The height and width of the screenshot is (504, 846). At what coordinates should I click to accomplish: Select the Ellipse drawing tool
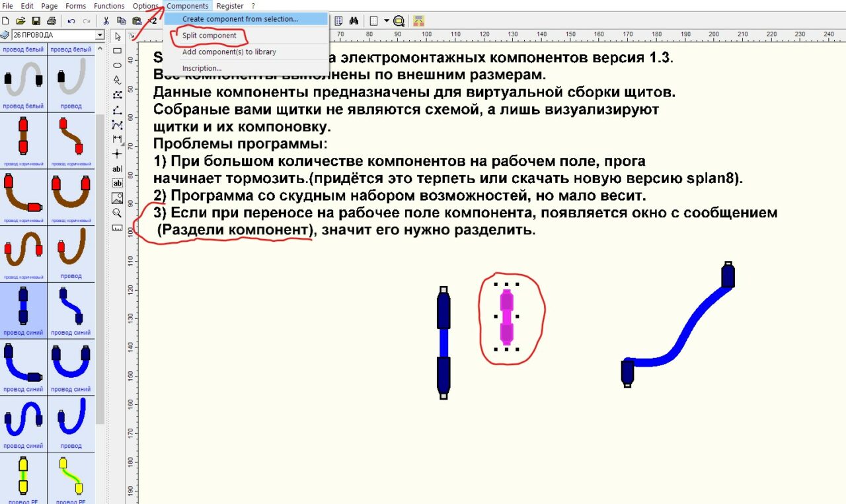118,65
